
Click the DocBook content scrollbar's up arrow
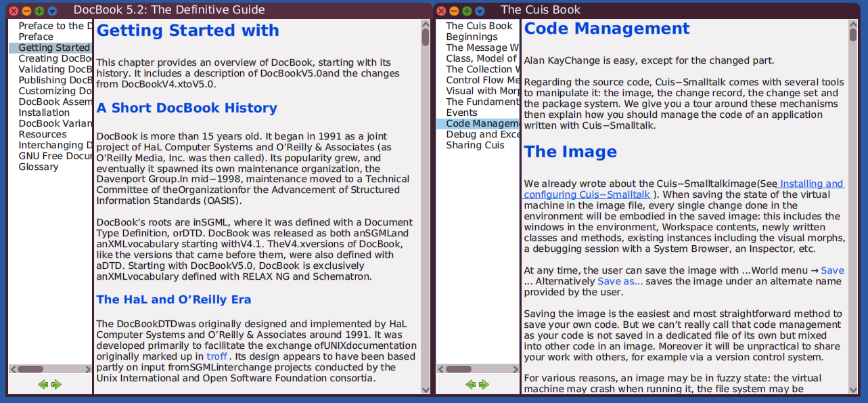pos(426,24)
